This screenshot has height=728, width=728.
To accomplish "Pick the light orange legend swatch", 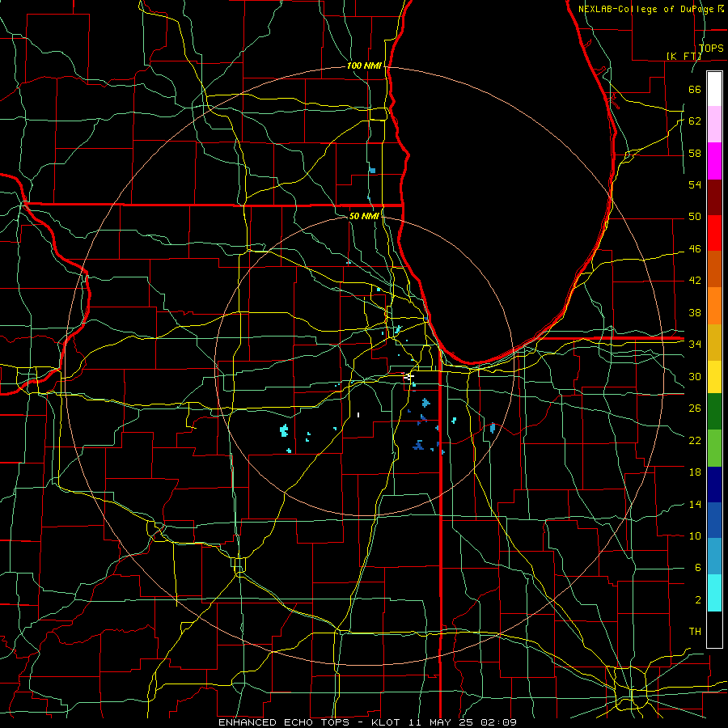I will pyautogui.click(x=714, y=306).
